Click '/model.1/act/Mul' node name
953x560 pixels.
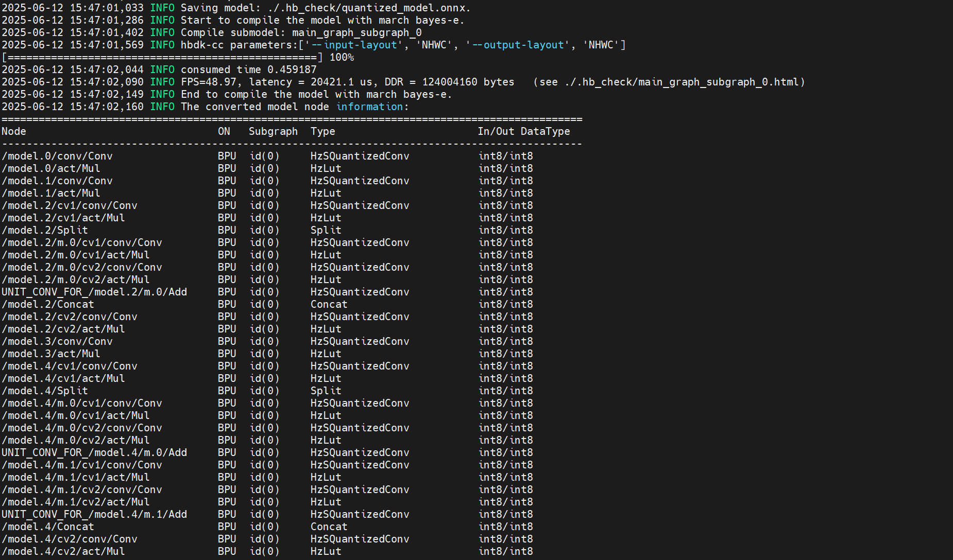[x=51, y=193]
